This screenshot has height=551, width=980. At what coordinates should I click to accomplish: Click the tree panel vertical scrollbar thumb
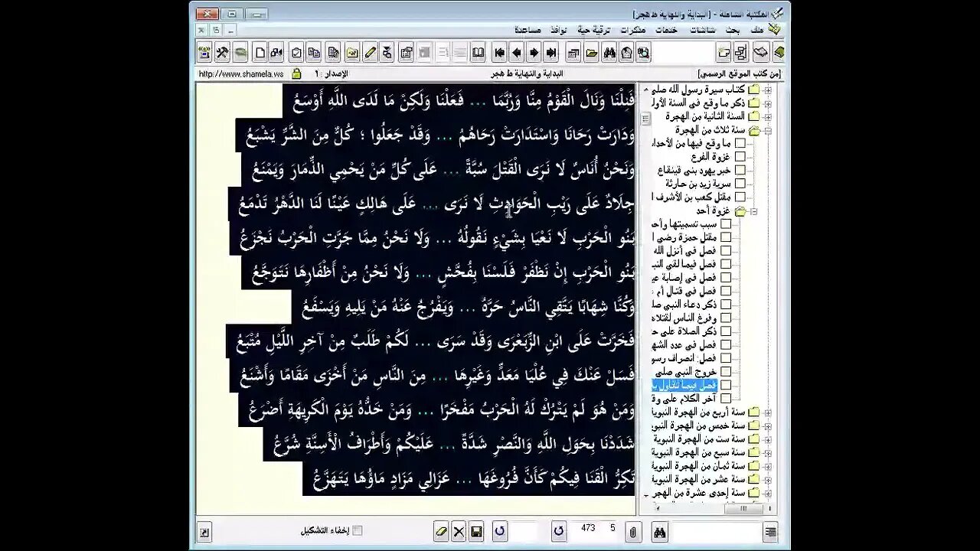click(x=646, y=119)
